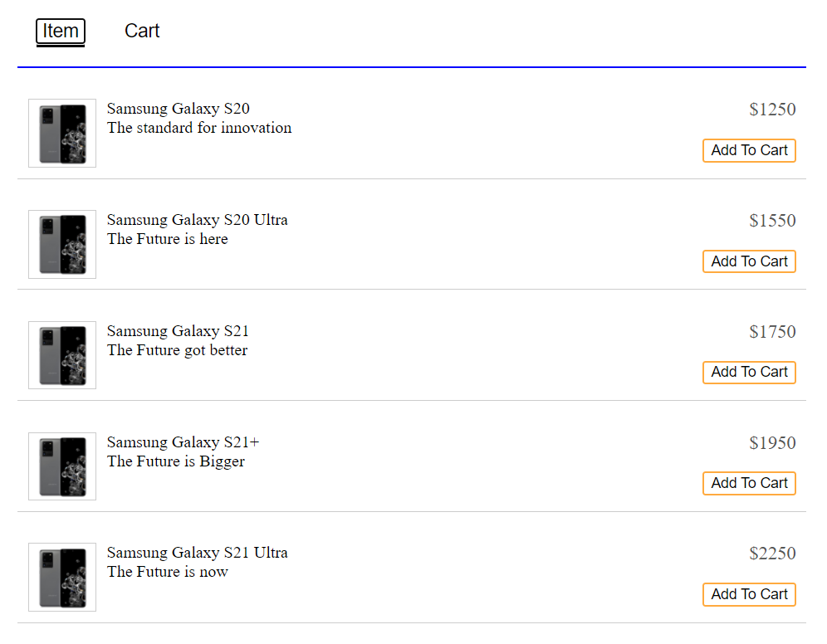Select the Galaxy S21+ product thumbnail
827x644 pixels.
(62, 466)
